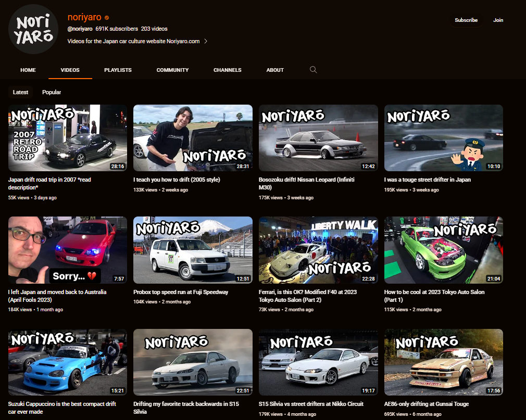
Task: Open the Probox at Fuji Speedway thumbnail
Action: coord(193,250)
